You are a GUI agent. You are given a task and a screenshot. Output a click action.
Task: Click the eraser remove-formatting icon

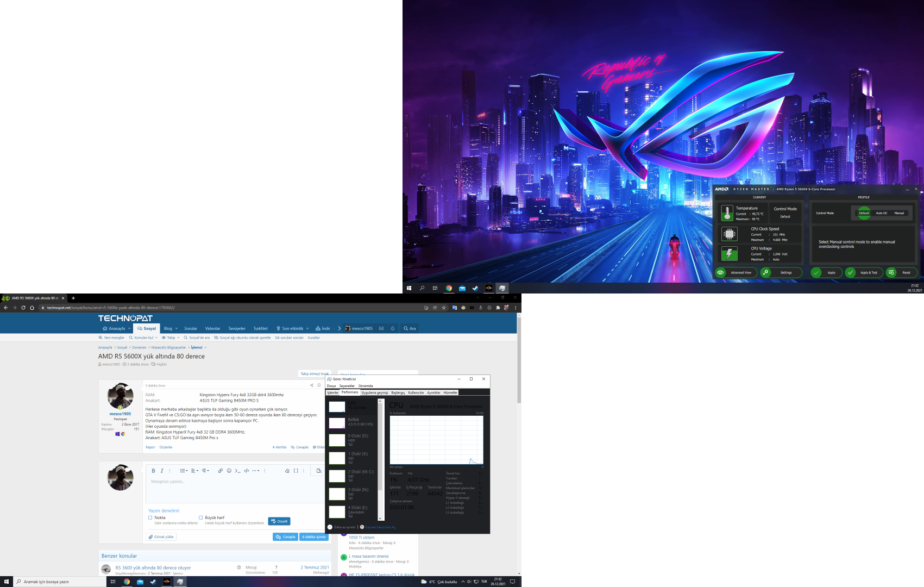[x=287, y=471]
